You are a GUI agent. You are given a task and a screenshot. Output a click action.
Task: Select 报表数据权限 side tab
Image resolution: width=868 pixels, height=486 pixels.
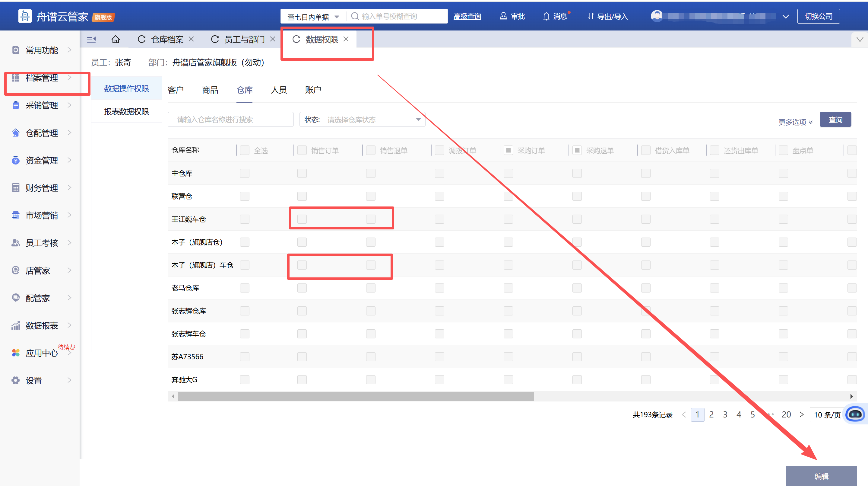[126, 111]
